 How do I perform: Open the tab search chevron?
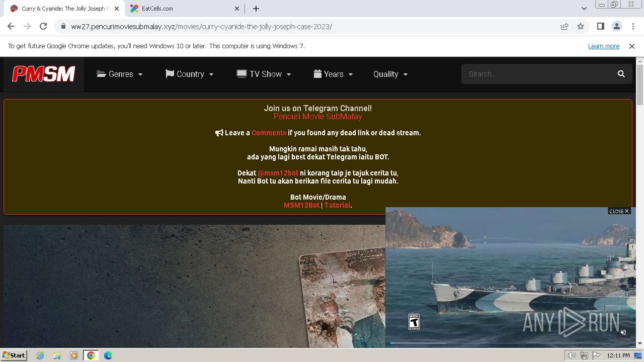coord(584,9)
